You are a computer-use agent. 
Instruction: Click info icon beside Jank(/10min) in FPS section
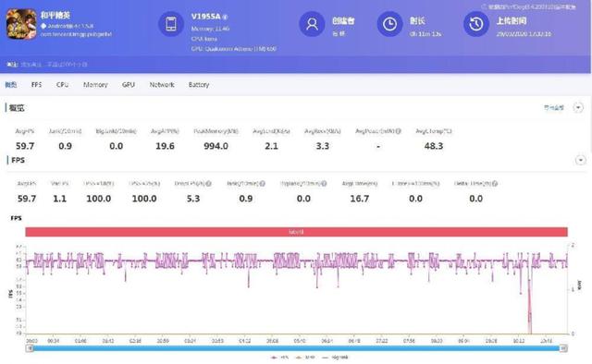click(x=262, y=183)
